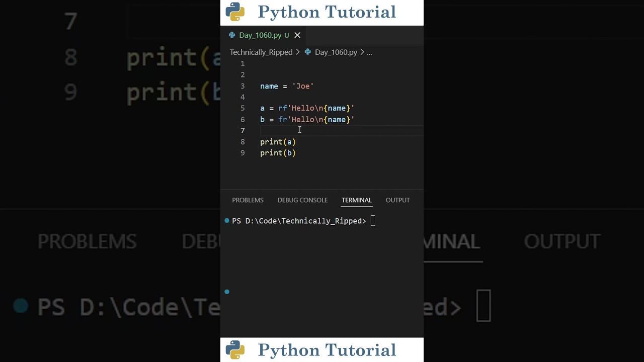The height and width of the screenshot is (362, 644).
Task: Switch to the OUTPUT panel tab
Action: [x=397, y=200]
